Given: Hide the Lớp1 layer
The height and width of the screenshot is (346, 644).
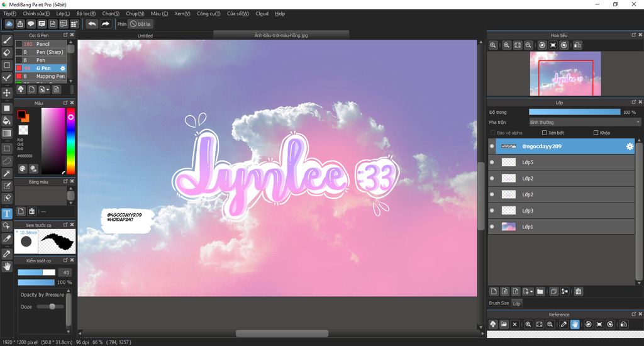Looking at the screenshot, I should pos(492,226).
